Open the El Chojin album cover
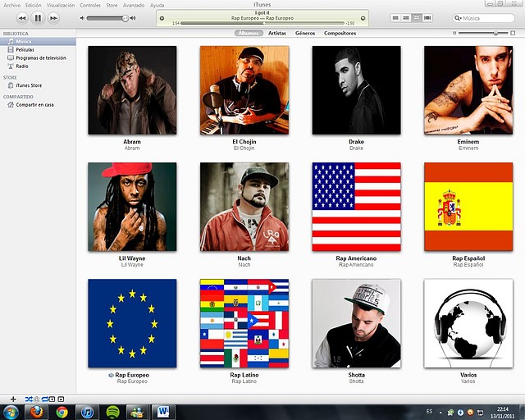Viewport: 525px width, 420px height. tap(244, 90)
